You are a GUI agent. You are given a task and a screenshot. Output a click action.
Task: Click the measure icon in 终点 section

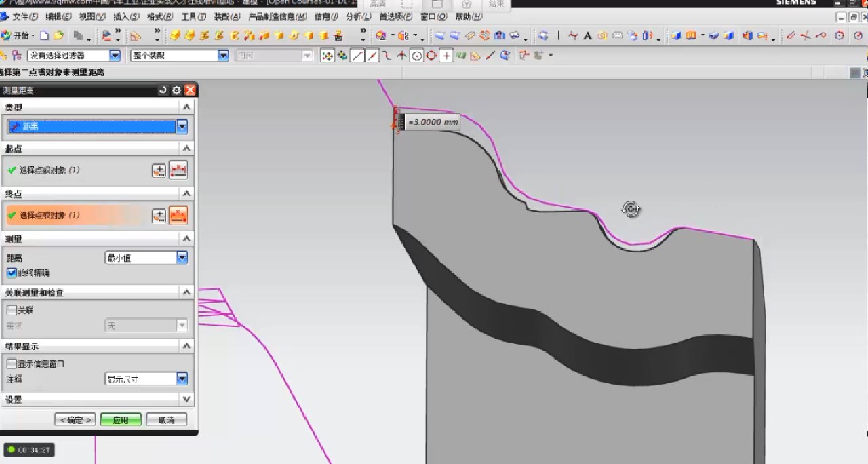[x=178, y=216]
